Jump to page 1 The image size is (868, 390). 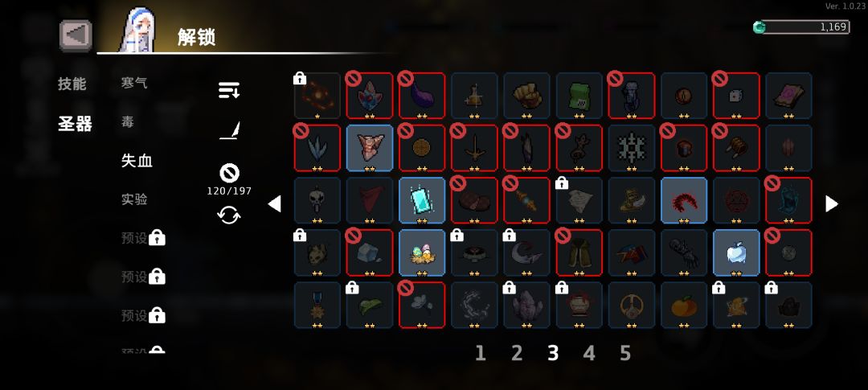coord(480,353)
